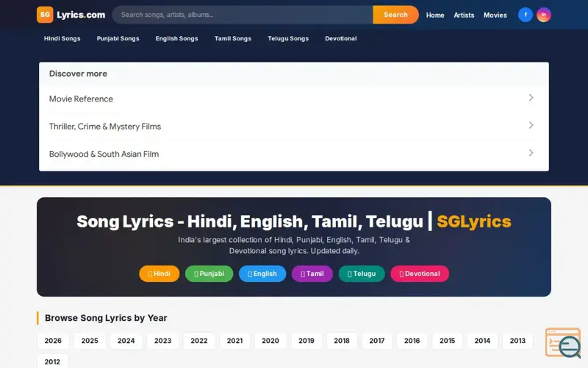Click the blue English pill button

pos(262,274)
